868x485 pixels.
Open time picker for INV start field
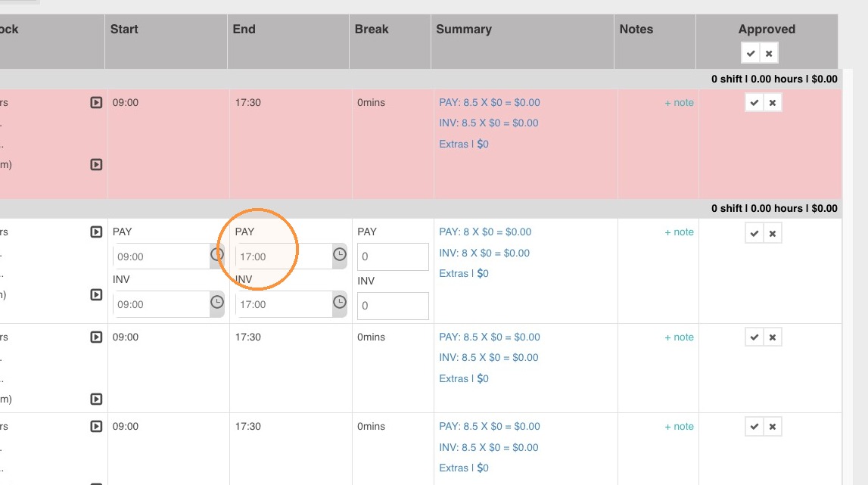[217, 303]
